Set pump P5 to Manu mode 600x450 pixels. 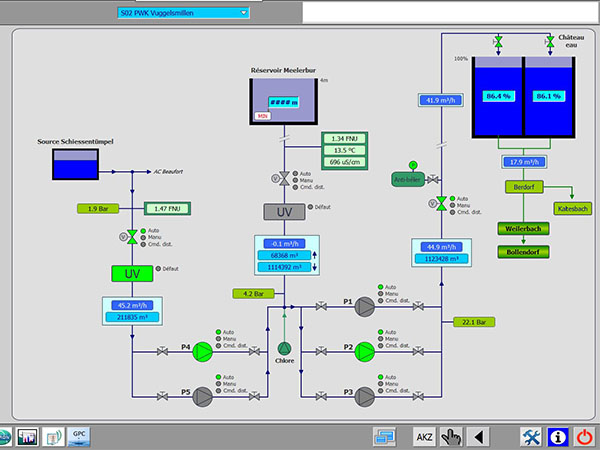218,384
